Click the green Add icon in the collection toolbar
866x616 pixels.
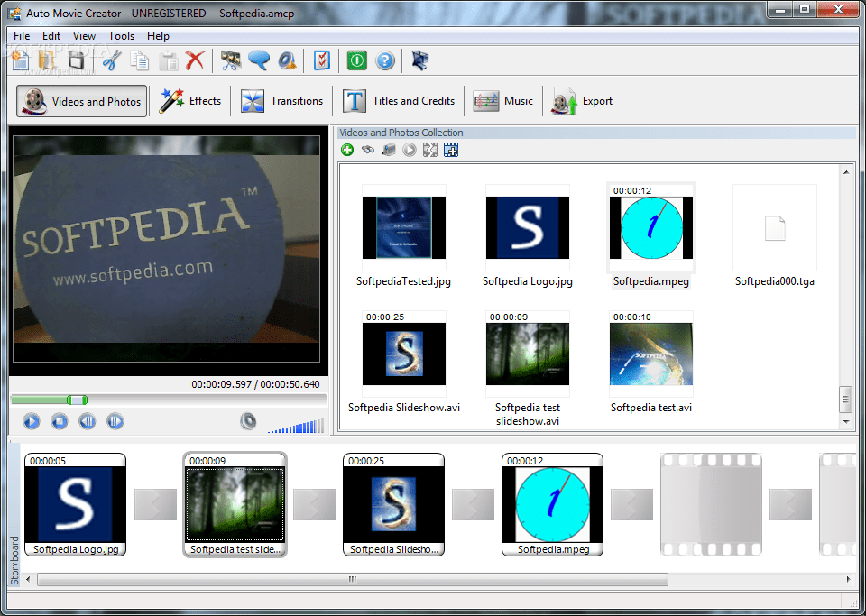coord(347,150)
